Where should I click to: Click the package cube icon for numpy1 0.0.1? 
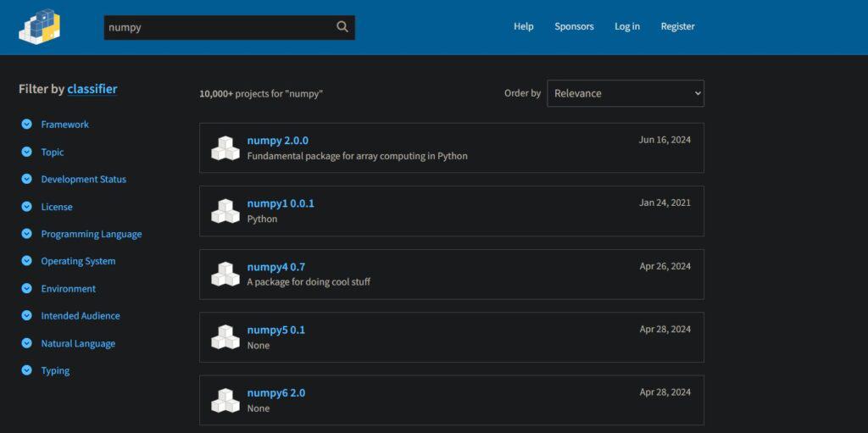point(225,211)
